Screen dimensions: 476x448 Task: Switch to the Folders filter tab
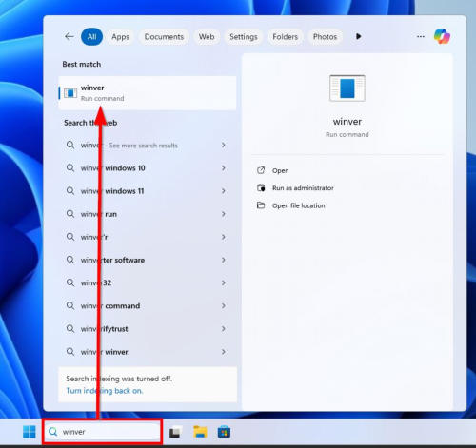pyautogui.click(x=285, y=37)
